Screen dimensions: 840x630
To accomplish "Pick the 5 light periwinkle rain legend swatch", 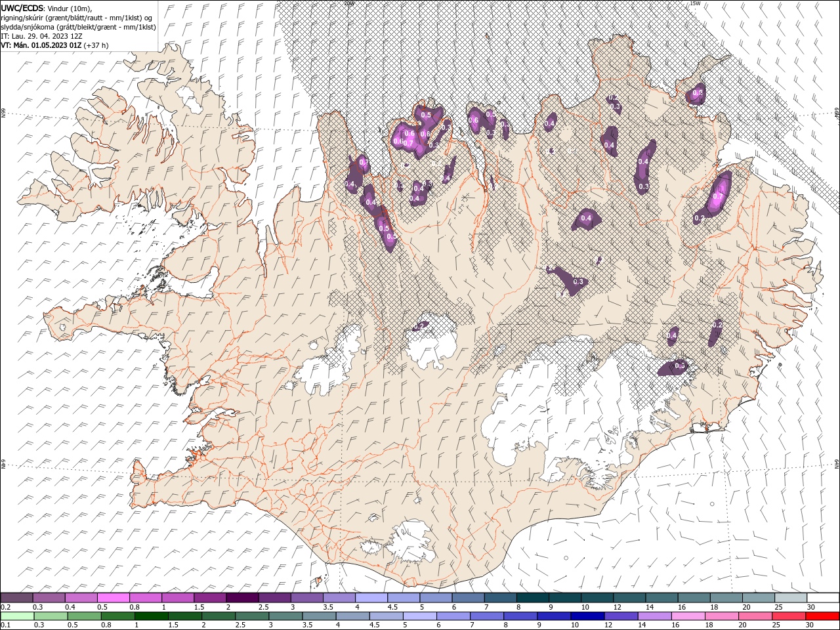I will [x=419, y=616].
